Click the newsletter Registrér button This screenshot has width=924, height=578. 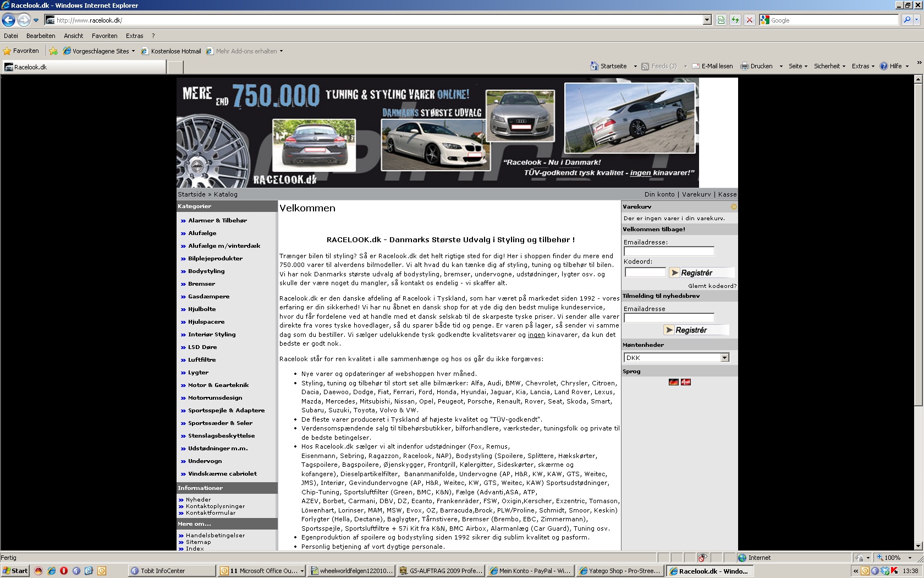tap(696, 330)
